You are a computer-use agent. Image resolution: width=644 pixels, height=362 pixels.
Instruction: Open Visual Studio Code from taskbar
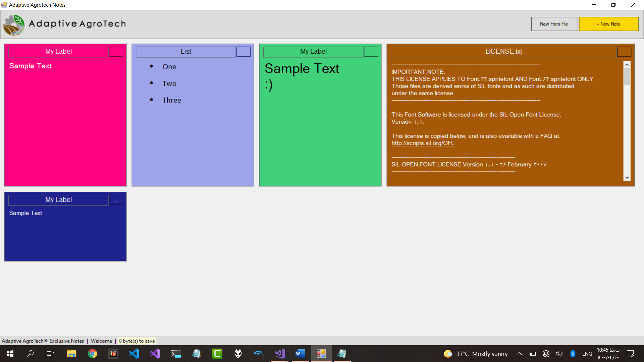pyautogui.click(x=134, y=354)
